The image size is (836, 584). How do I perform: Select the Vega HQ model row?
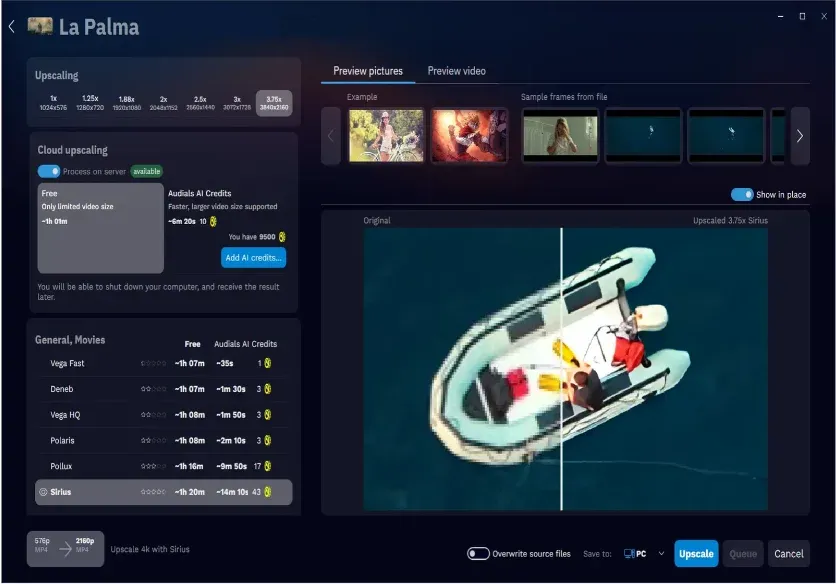tap(164, 415)
